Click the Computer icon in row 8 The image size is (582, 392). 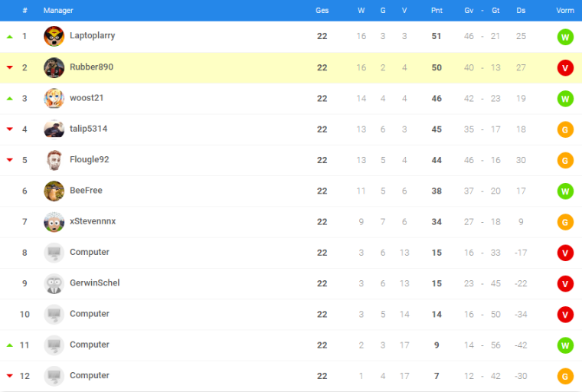tap(54, 253)
